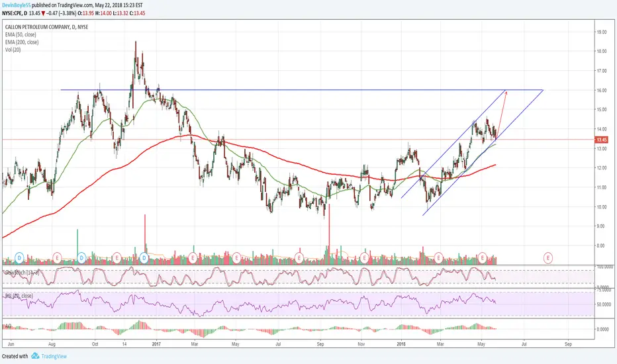Viewport: 617px width, 364px height.
Task: Select the earnings marker just before Mar 2017
Action: (193, 258)
